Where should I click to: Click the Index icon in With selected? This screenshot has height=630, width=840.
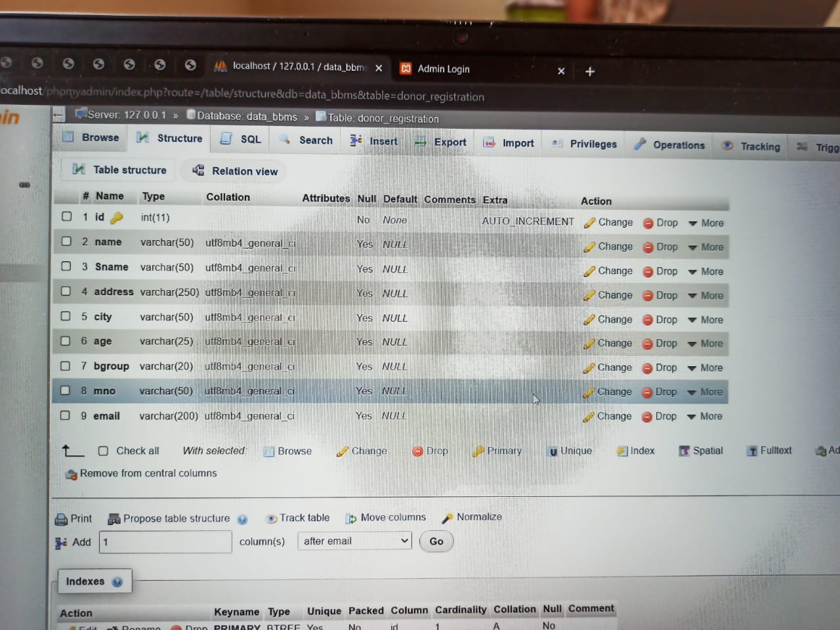(622, 451)
